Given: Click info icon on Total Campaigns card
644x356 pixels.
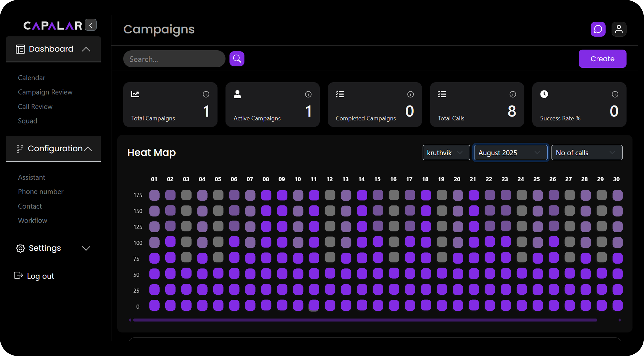Looking at the screenshot, I should point(206,94).
